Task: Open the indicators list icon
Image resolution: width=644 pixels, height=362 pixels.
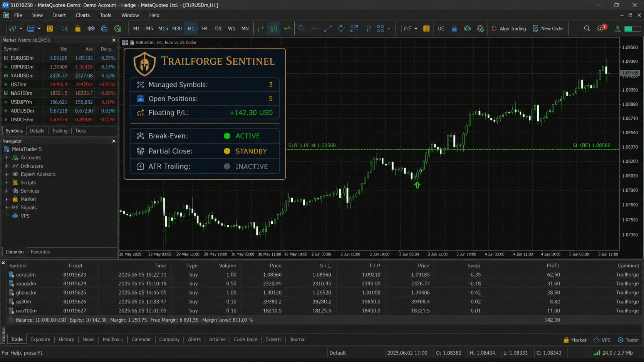Action: pos(408,28)
